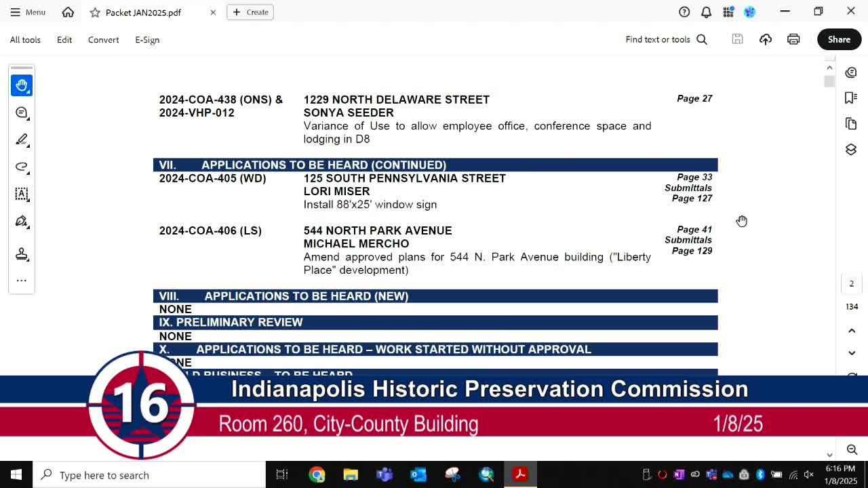This screenshot has height=488, width=868.
Task: Click '1229 NORTH DELAWARE STREET' address text
Action: 397,100
